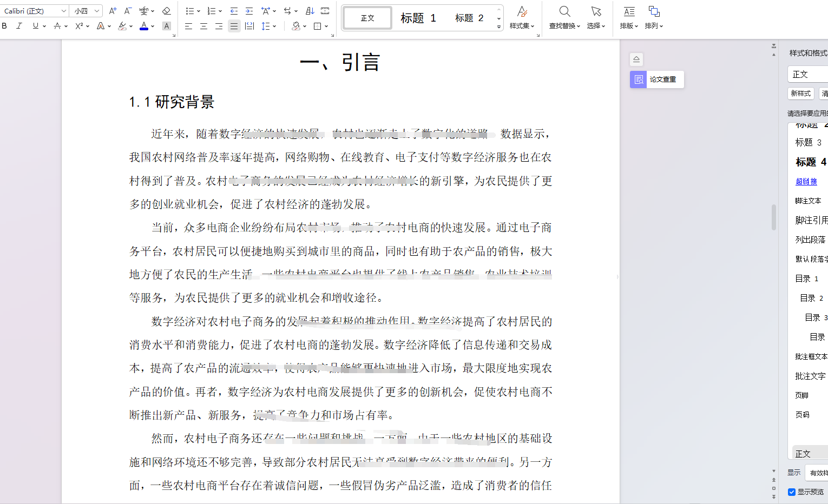Apply the 标题 1 style from gallery
Screen dimensions: 828x504
tap(418, 18)
